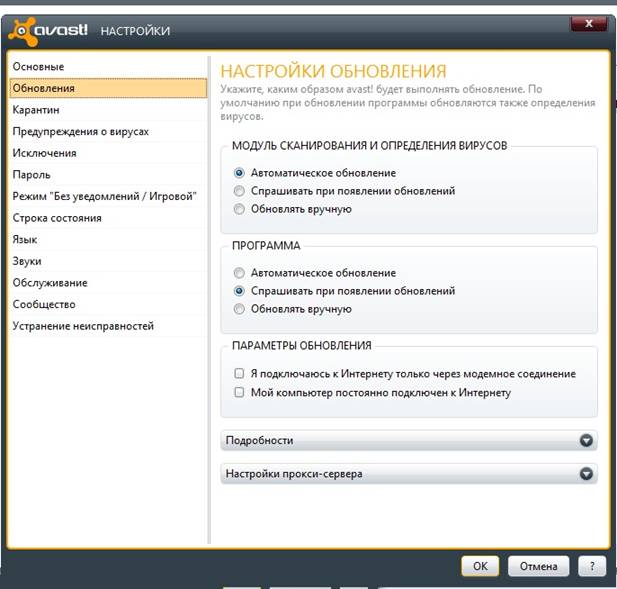Expand Настройки прокси-сервера section
Viewport: 617px width, 589px height.
pyautogui.click(x=409, y=474)
